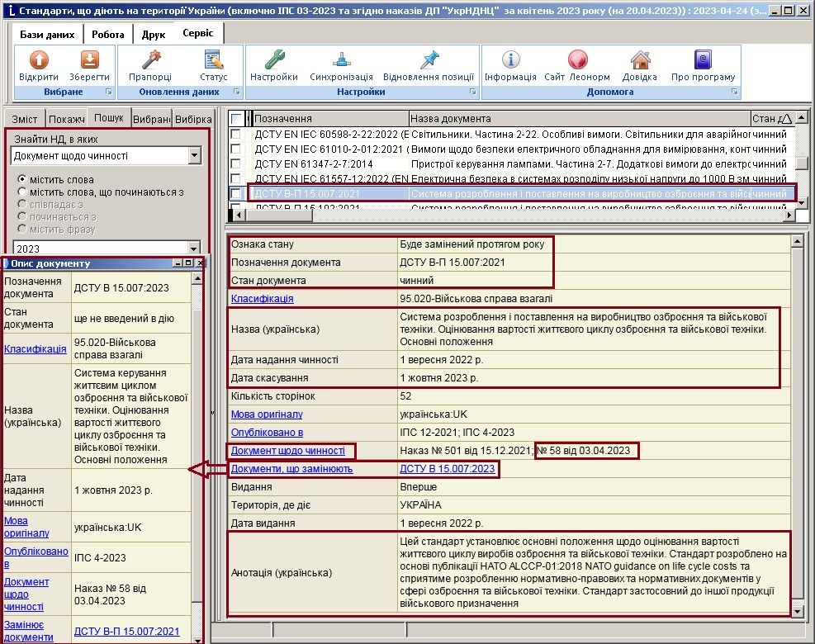This screenshot has width=815, height=644.
Task: Select the 'містить слова' radio option
Action: 21,179
